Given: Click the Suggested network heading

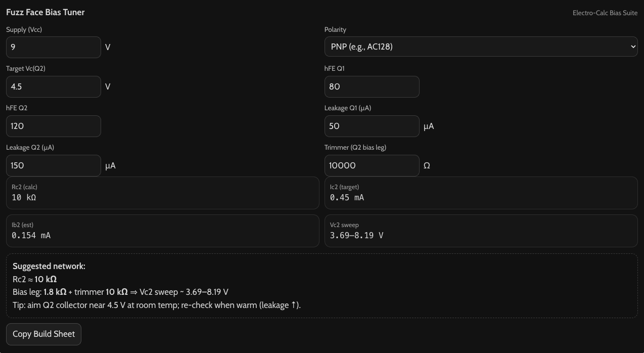Looking at the screenshot, I should point(49,266).
